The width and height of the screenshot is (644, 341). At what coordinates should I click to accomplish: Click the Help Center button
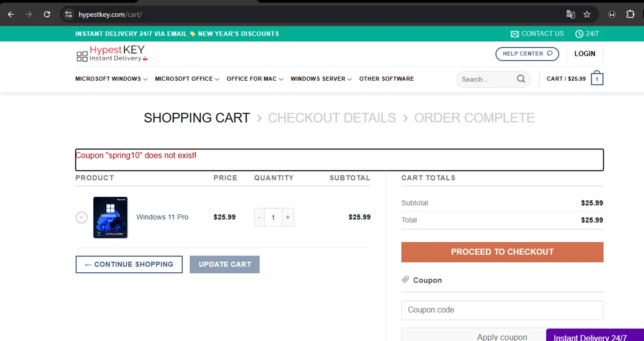pyautogui.click(x=527, y=54)
